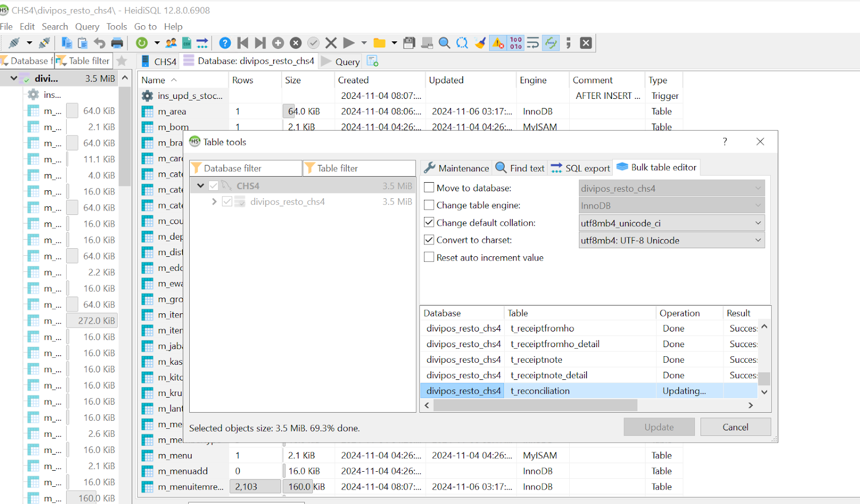Click the copy icon in the toolbar
Image resolution: width=860 pixels, height=504 pixels.
pyautogui.click(x=67, y=43)
